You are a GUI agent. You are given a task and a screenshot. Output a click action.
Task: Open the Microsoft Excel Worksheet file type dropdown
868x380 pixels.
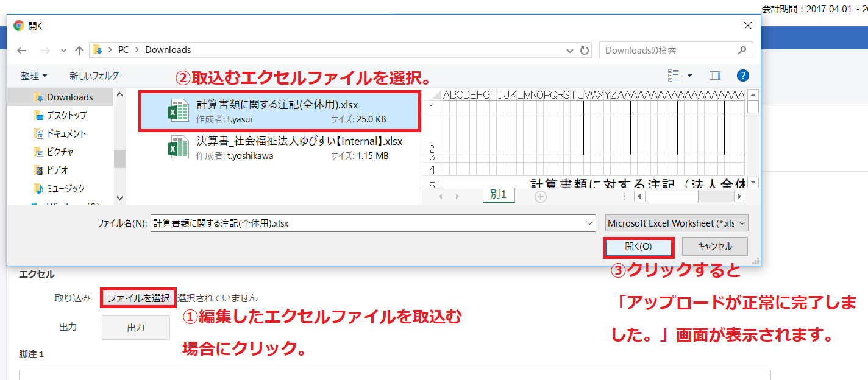click(677, 223)
